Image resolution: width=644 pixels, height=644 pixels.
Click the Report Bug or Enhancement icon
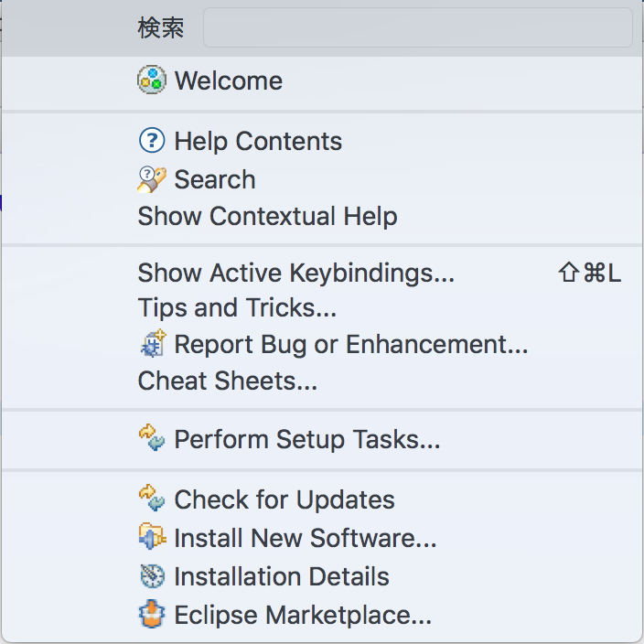151,344
